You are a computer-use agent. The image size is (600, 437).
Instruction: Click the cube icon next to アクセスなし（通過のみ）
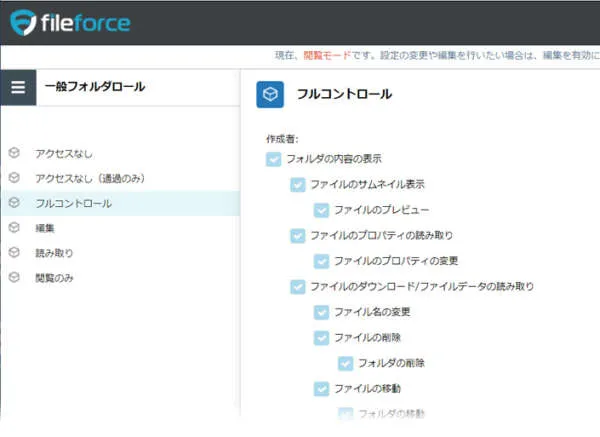coord(14,178)
